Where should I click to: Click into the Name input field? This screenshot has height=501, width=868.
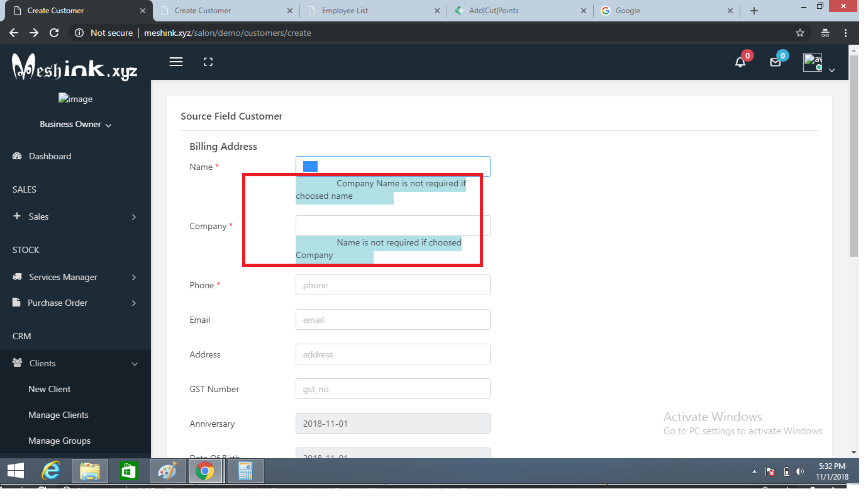point(393,166)
